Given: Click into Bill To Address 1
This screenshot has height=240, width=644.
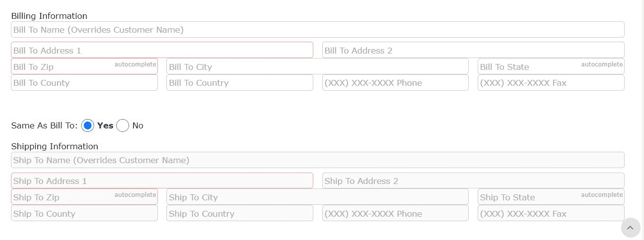Looking at the screenshot, I should [162, 50].
